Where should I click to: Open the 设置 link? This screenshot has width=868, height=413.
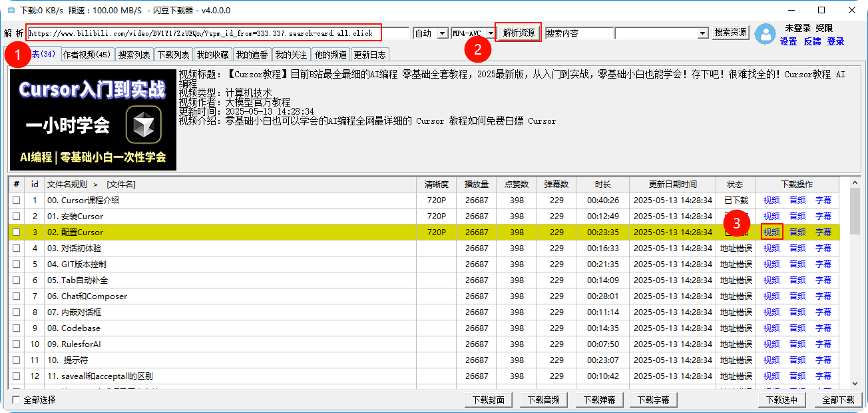tap(789, 41)
